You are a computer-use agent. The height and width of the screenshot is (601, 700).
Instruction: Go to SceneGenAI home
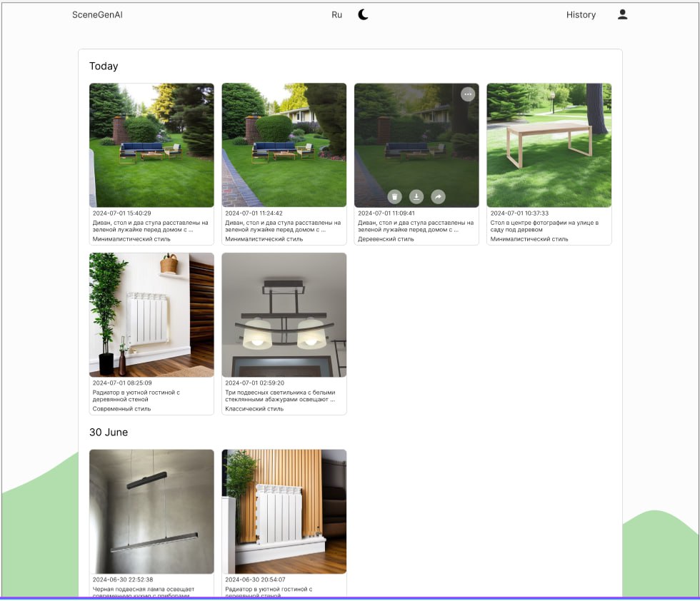click(x=97, y=15)
